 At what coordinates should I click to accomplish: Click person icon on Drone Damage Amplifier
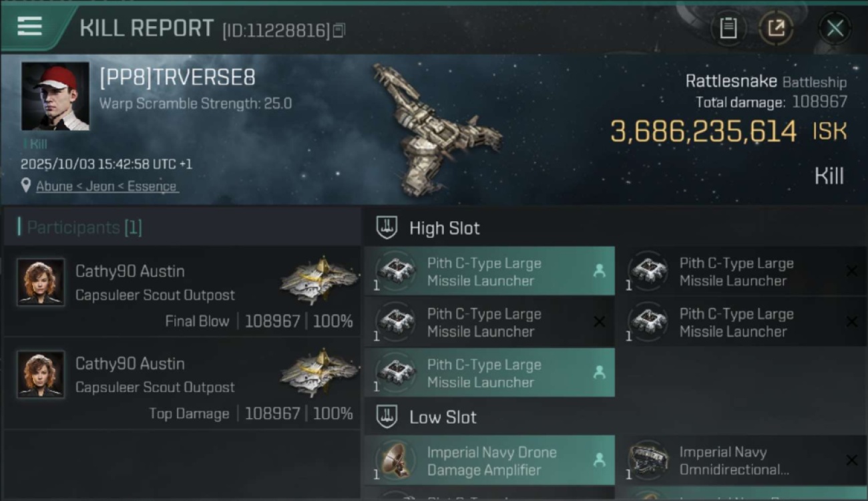pyautogui.click(x=599, y=460)
